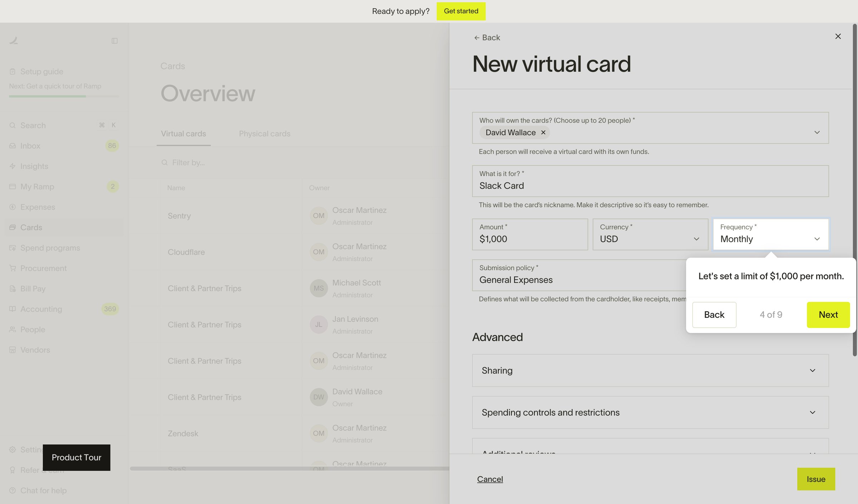Expand the Sharing section
The image size is (858, 504).
pos(650,370)
